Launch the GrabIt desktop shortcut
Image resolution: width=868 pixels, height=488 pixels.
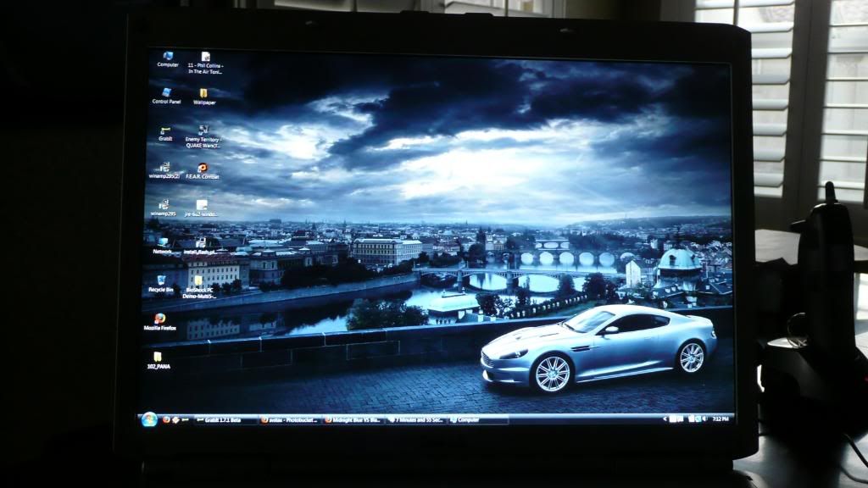point(165,134)
